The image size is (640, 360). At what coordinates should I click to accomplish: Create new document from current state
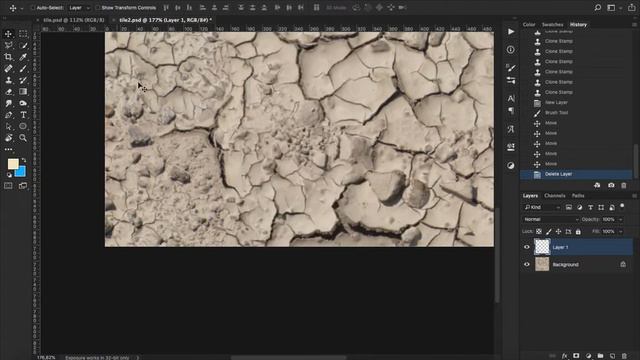[x=597, y=185]
